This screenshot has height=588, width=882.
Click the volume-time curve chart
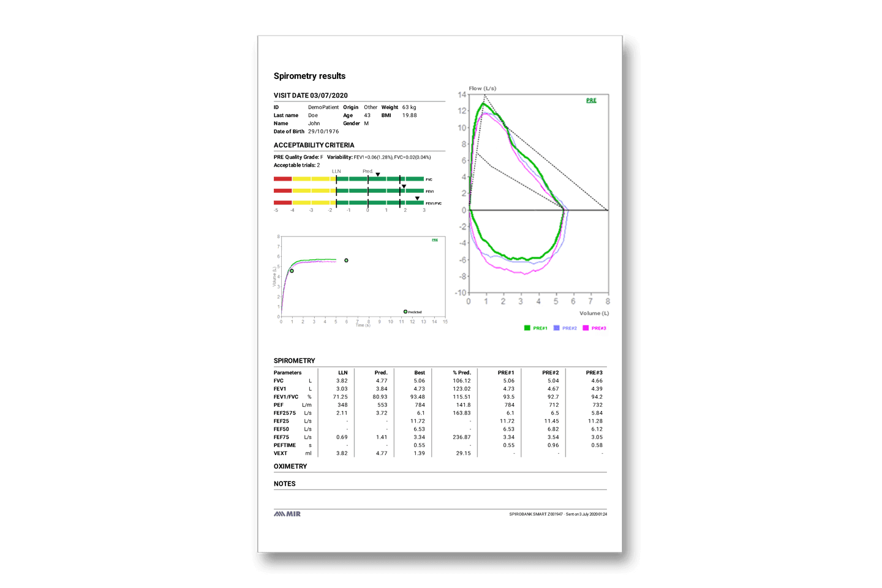tap(363, 277)
